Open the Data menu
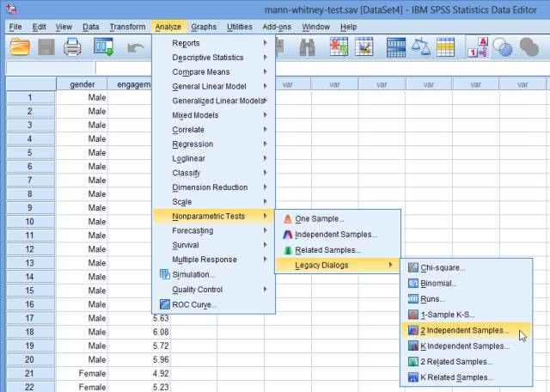550x392 pixels. click(90, 27)
